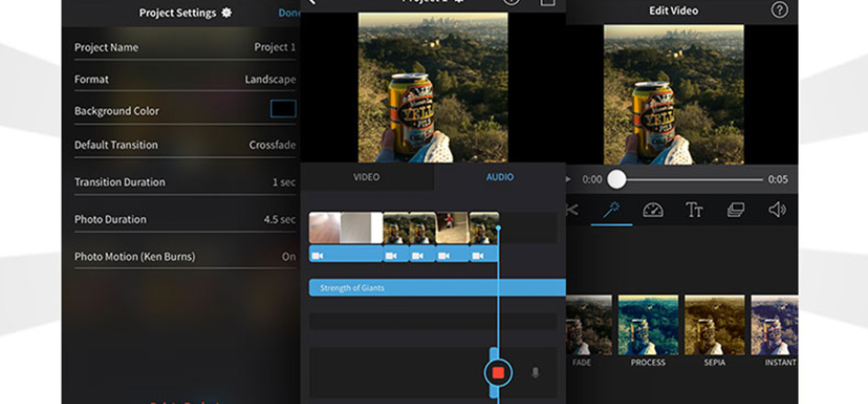Tap the camera icon on the widest clip bar
The height and width of the screenshot is (404, 868).
tap(318, 255)
